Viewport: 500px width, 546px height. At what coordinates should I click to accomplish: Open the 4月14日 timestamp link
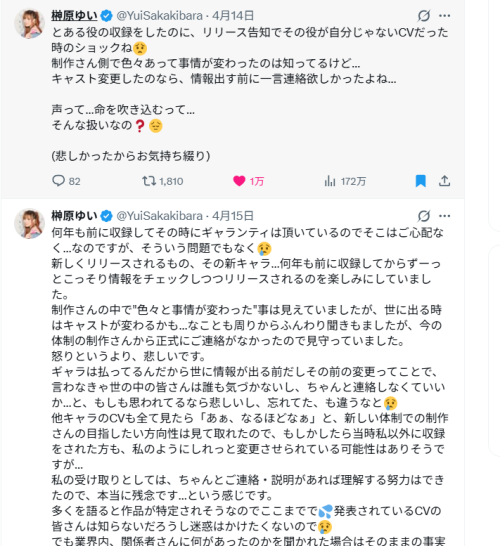(x=233, y=16)
